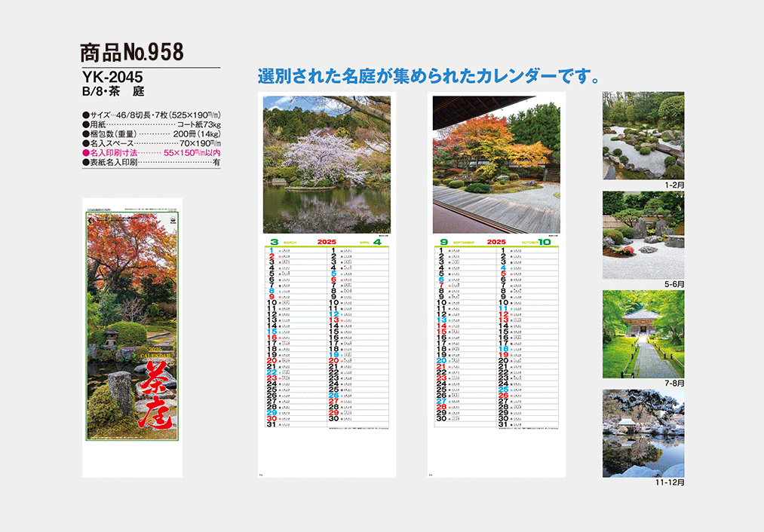Viewport: 764px width, 532px height.
Task: Open the autumn maple garden photo
Action: pos(496,164)
